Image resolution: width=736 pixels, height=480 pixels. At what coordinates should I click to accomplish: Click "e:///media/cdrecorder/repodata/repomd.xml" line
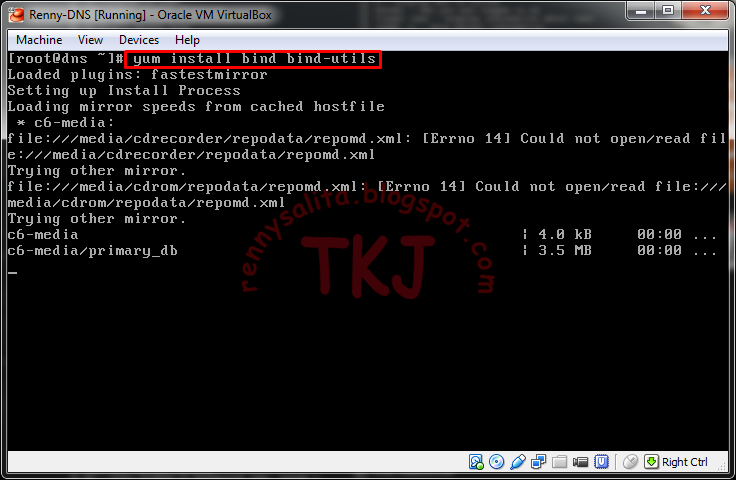[192, 155]
